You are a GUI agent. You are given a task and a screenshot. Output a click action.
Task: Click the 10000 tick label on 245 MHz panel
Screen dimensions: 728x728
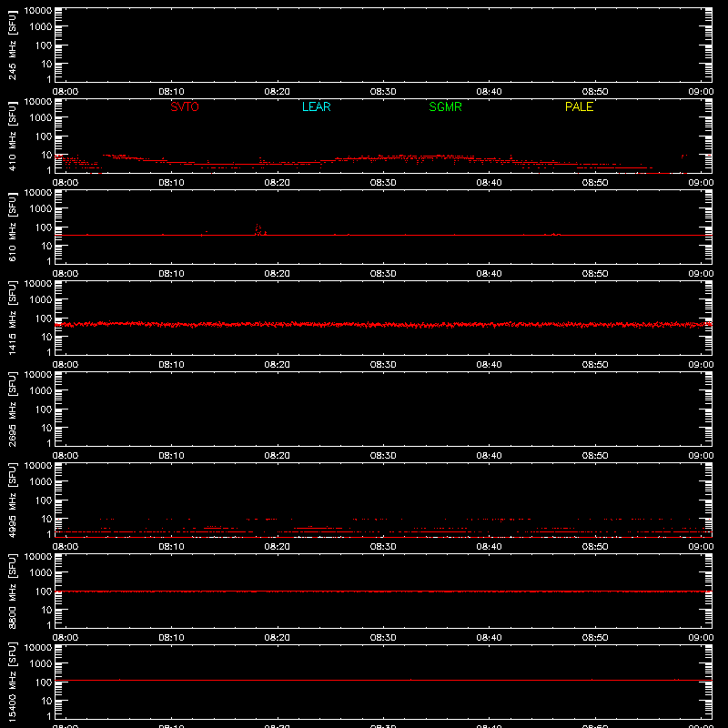click(38, 10)
